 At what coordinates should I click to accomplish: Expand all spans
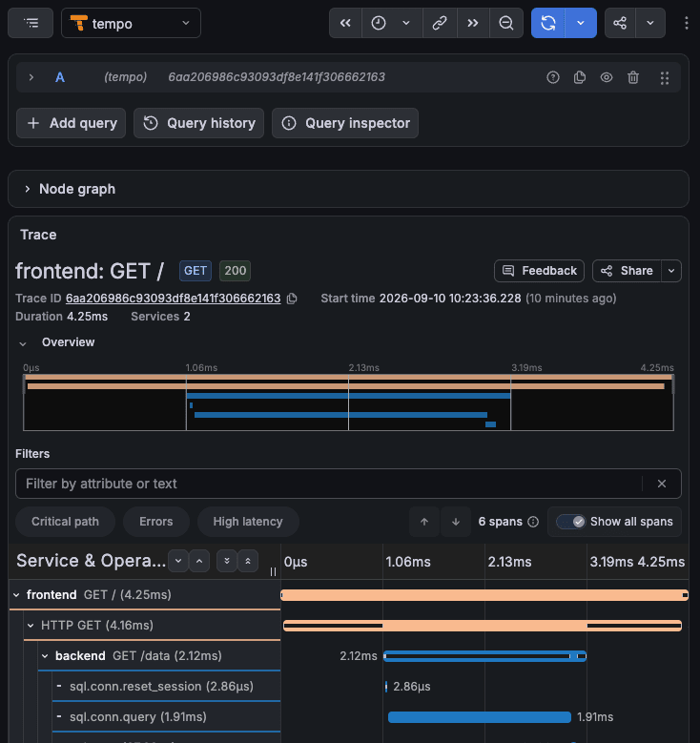(227, 561)
